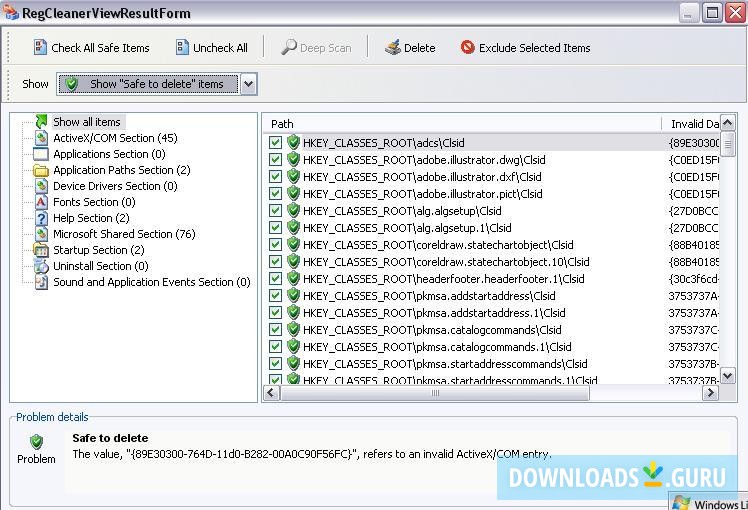This screenshot has width=748, height=510.
Task: Select ActiveX/COM Section (45)
Action: 115,138
